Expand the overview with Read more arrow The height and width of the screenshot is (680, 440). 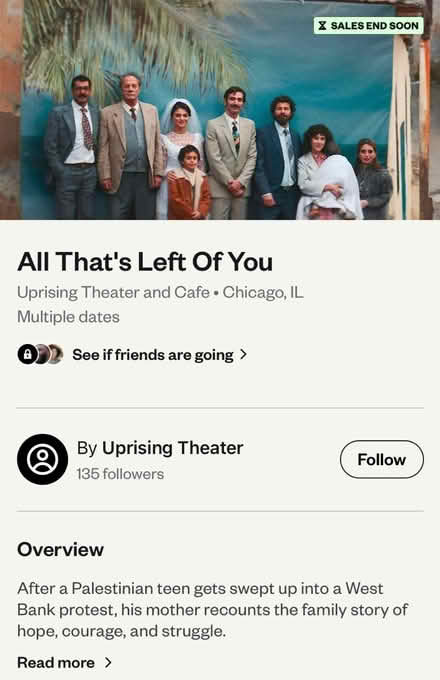click(x=108, y=662)
